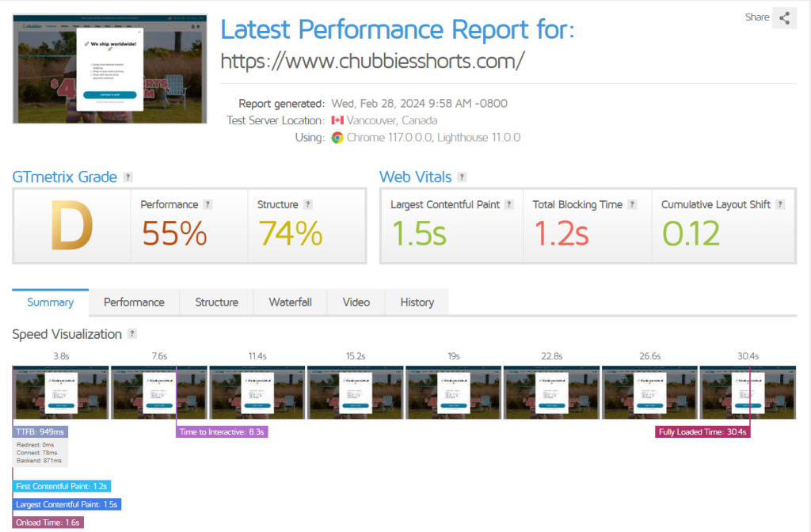Click the website screenshot thumbnail

point(110,69)
